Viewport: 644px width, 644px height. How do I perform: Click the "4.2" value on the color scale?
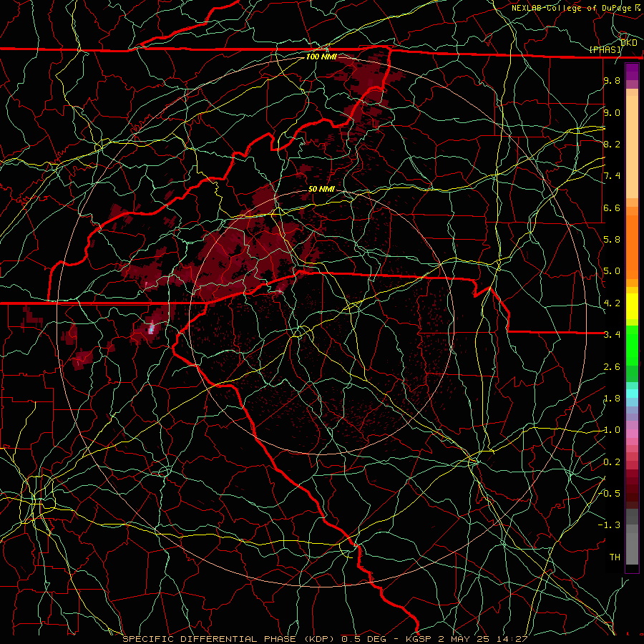pos(612,303)
